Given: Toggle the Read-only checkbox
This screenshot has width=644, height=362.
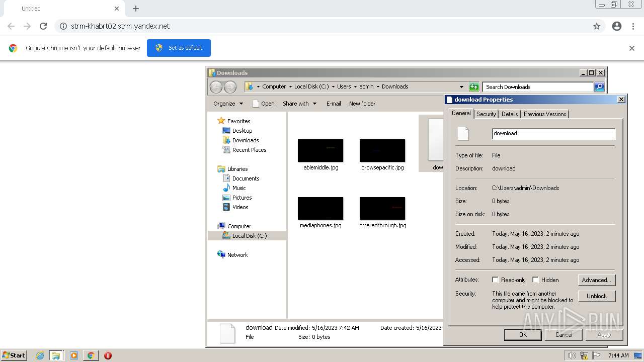Looking at the screenshot, I should [496, 280].
